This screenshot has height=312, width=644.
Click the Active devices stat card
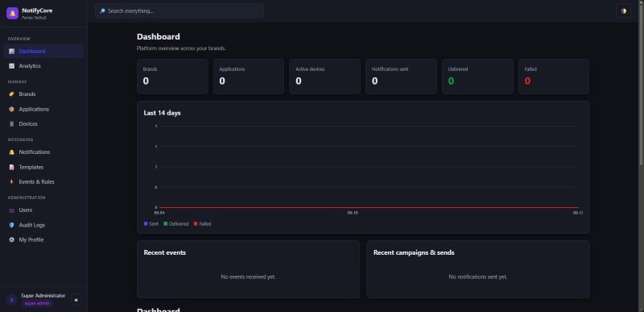pyautogui.click(x=325, y=77)
